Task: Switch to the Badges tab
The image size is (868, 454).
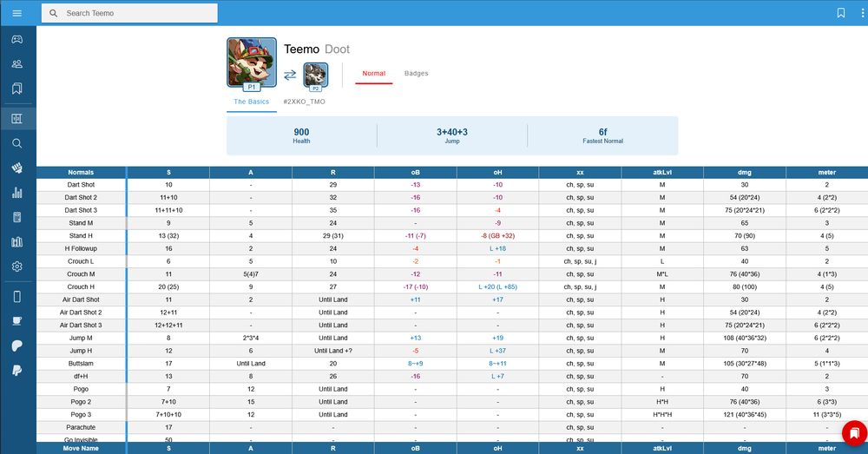Action: (x=417, y=74)
